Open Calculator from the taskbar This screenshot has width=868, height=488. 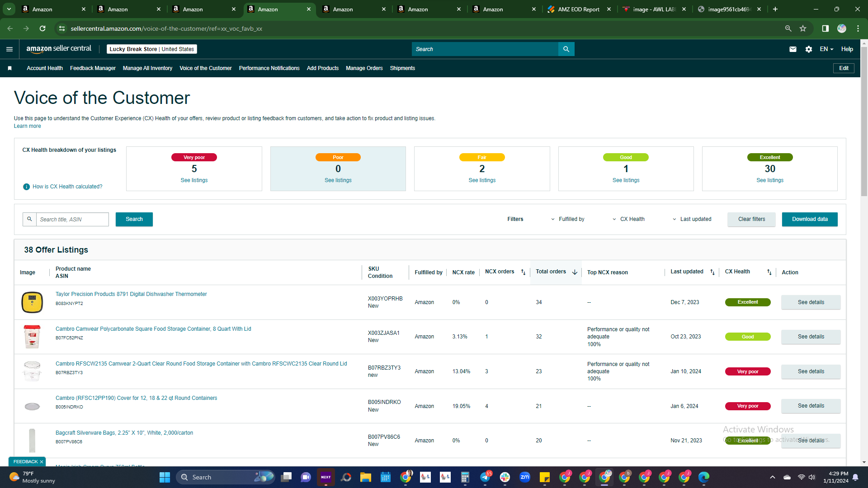465,477
